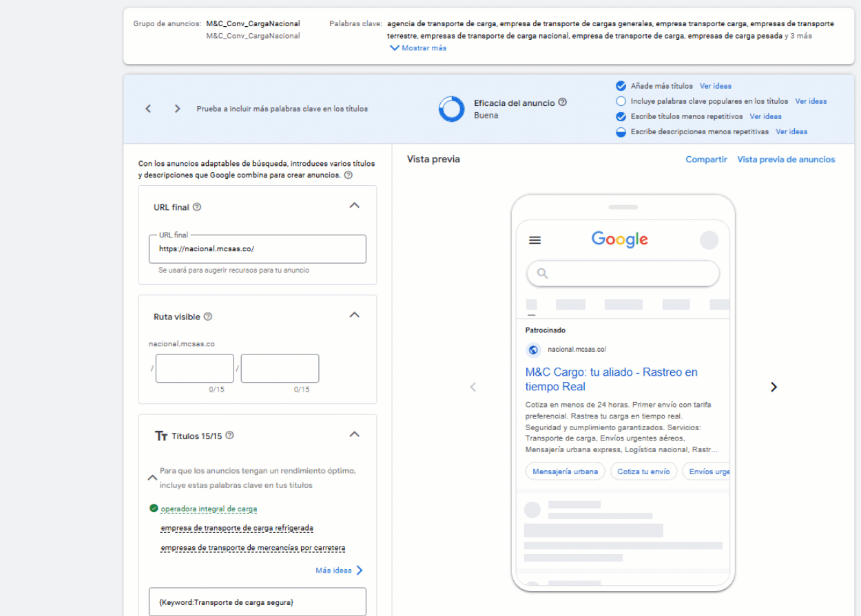Screen dimensions: 861x616
Task: Click the help icon next to Títulos 15/15
Action: [x=230, y=436]
